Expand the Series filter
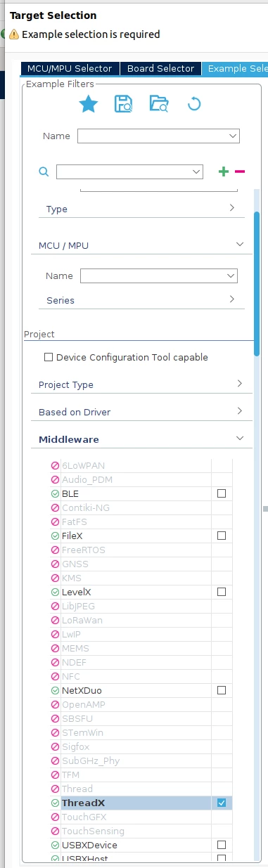 pos(141,300)
